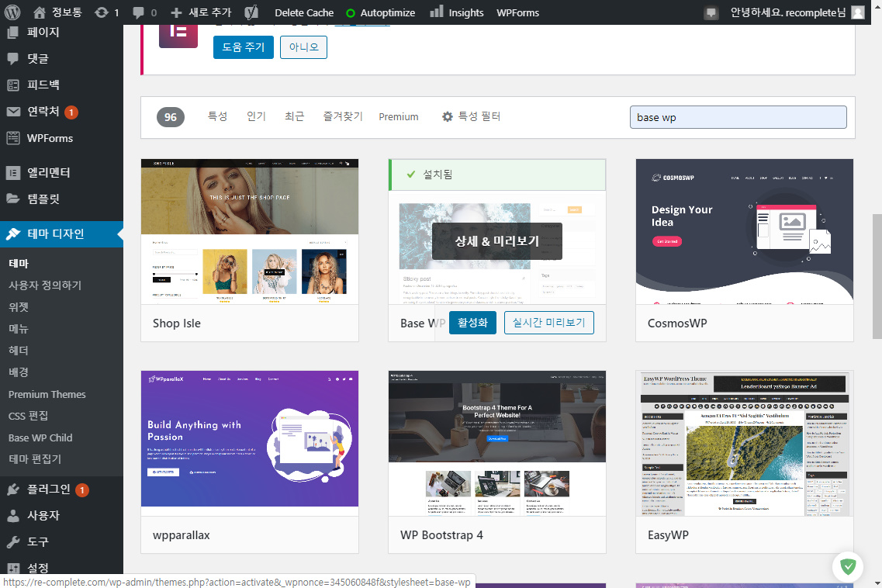Click the Tools wrench sidebar icon
The image size is (882, 588).
pyautogui.click(x=13, y=542)
